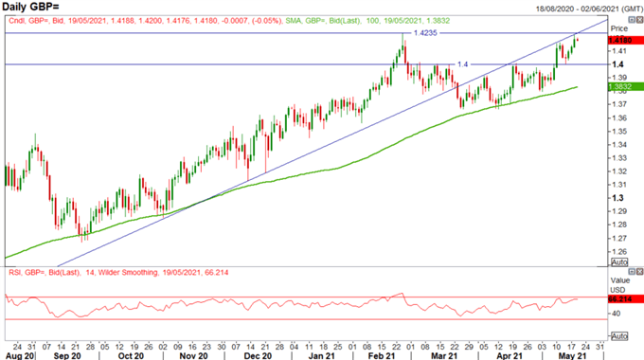The width and height of the screenshot is (644, 360).
Task: Select the green SMA 100 legend text
Action: (x=367, y=21)
